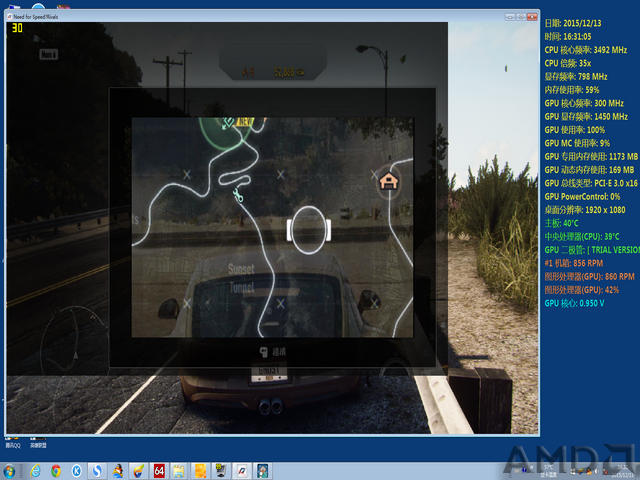Click the GPU 使用率: 100% line
This screenshot has width=640, height=480.
click(x=575, y=130)
